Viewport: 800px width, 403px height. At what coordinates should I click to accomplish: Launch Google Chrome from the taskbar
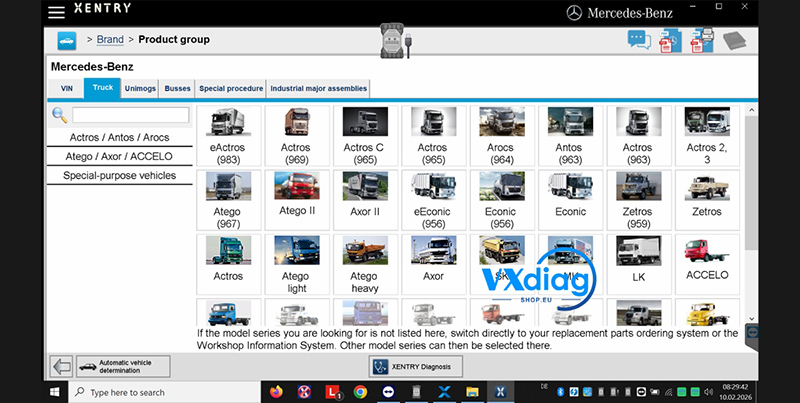[360, 392]
